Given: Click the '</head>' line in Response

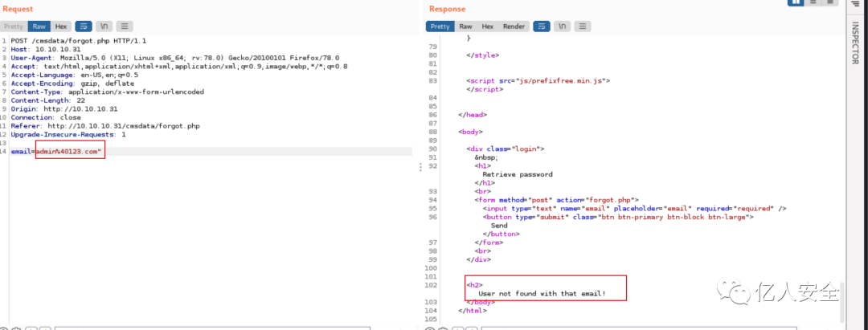Looking at the screenshot, I should coord(473,115).
